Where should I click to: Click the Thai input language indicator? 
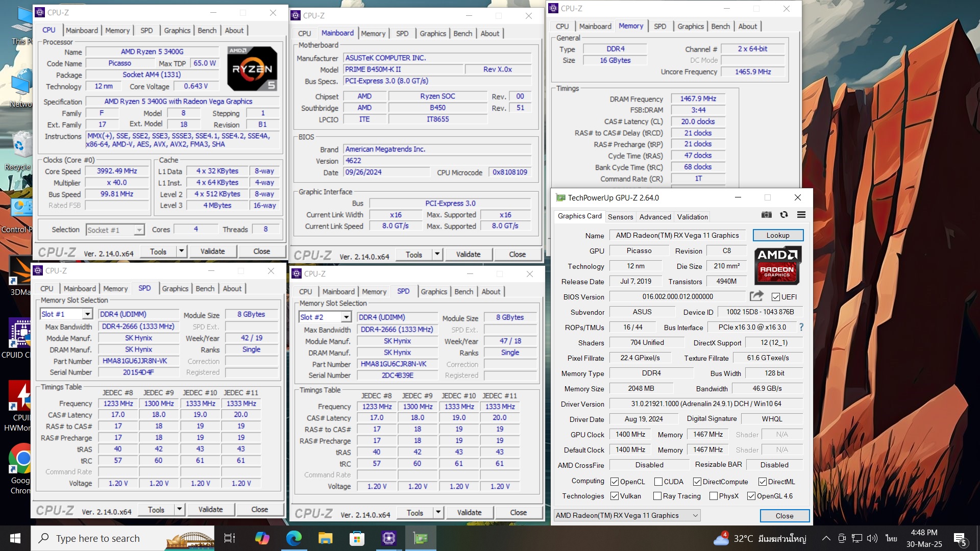(x=891, y=538)
